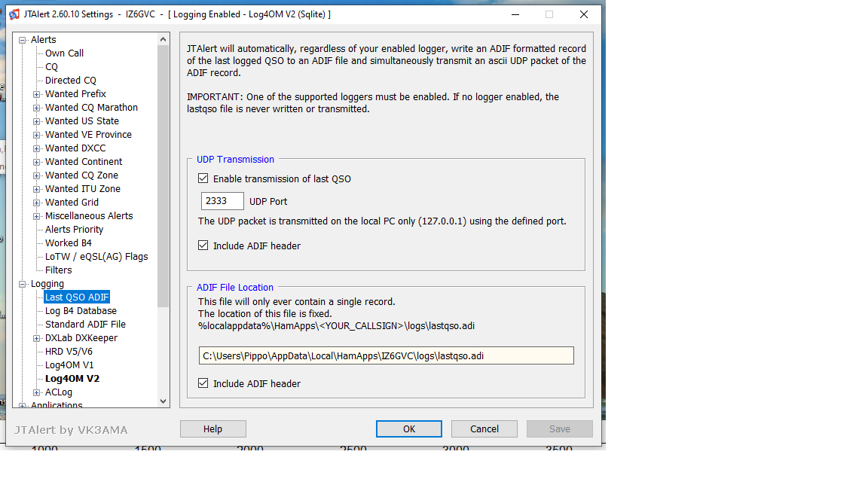Image resolution: width=868 pixels, height=488 pixels.
Task: Click the UDP Port number field
Action: tap(222, 201)
